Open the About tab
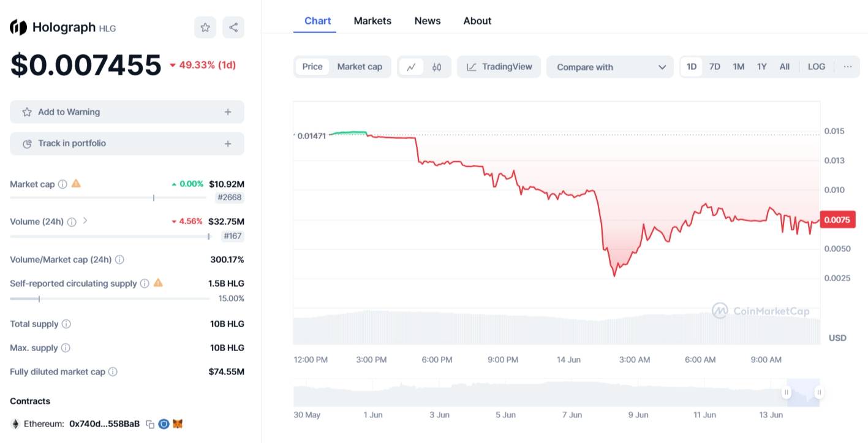This screenshot has height=443, width=868. [x=477, y=21]
